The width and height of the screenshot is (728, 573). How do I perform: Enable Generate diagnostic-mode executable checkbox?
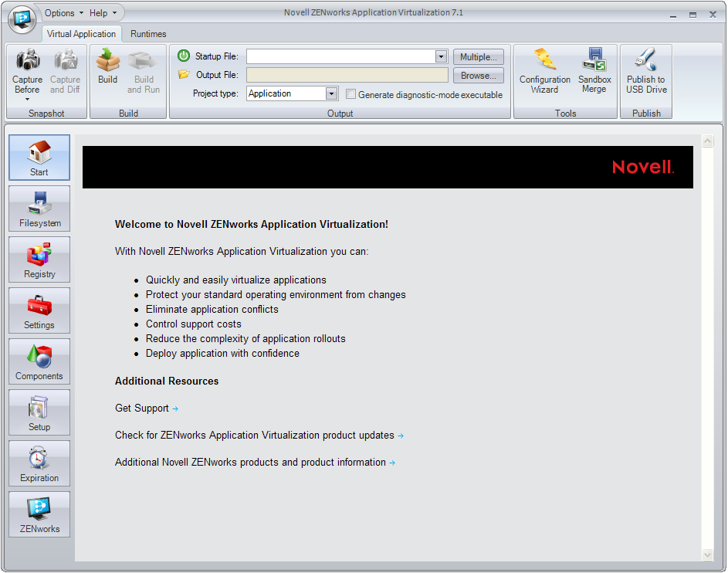(x=351, y=94)
